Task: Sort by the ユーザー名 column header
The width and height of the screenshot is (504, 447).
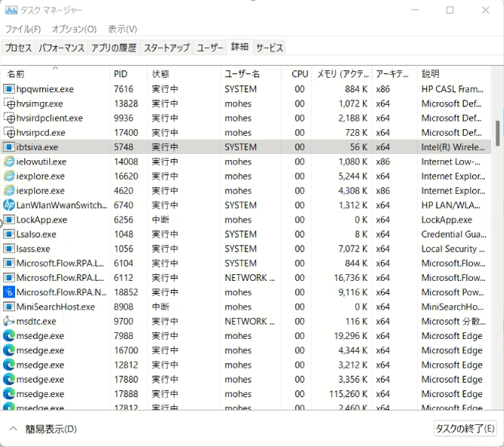Action: coord(251,74)
